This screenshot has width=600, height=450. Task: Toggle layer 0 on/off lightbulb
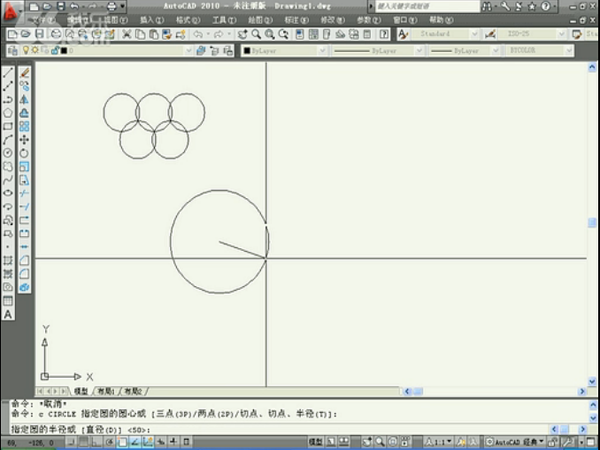26,50
